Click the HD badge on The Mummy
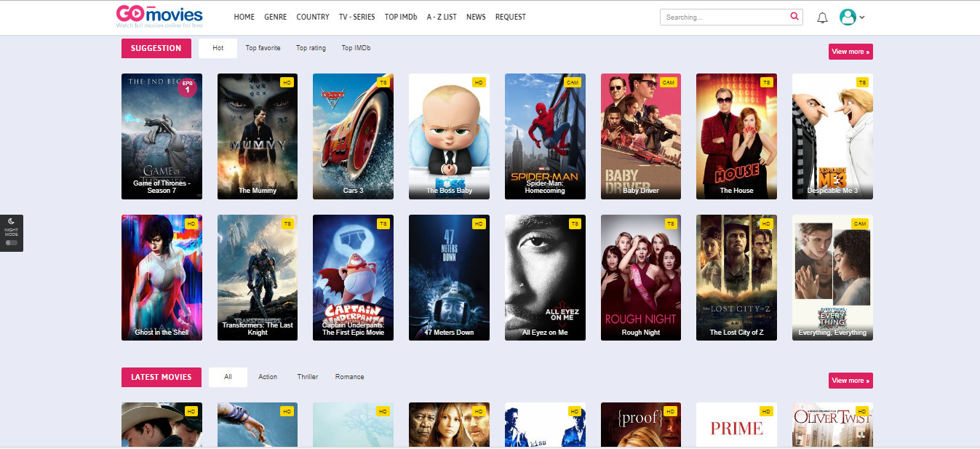This screenshot has height=449, width=980. point(287,82)
